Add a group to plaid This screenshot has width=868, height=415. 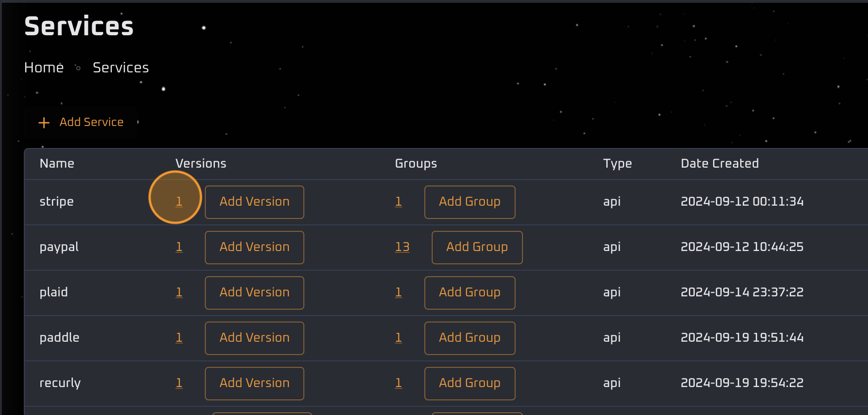point(470,293)
